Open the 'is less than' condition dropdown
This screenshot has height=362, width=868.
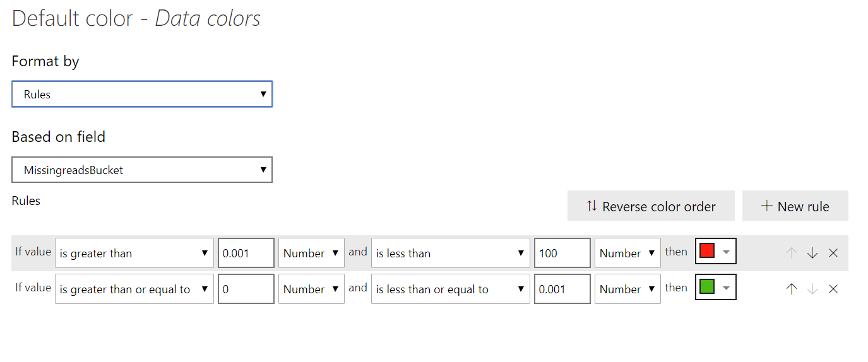(x=451, y=253)
